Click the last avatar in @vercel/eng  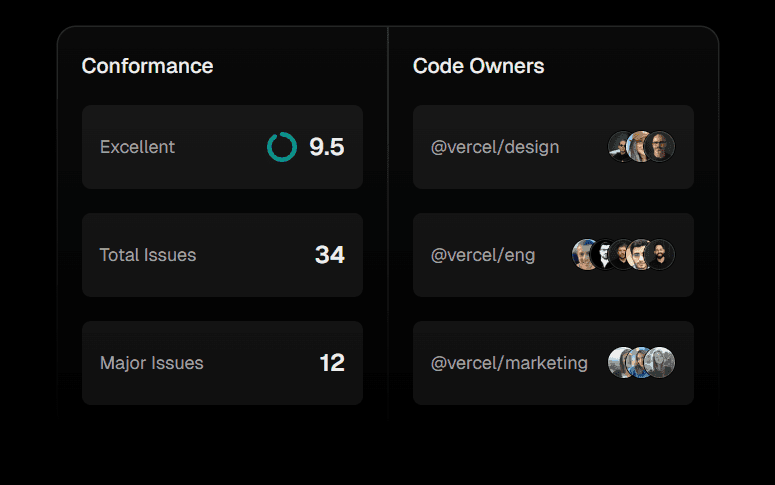(659, 255)
